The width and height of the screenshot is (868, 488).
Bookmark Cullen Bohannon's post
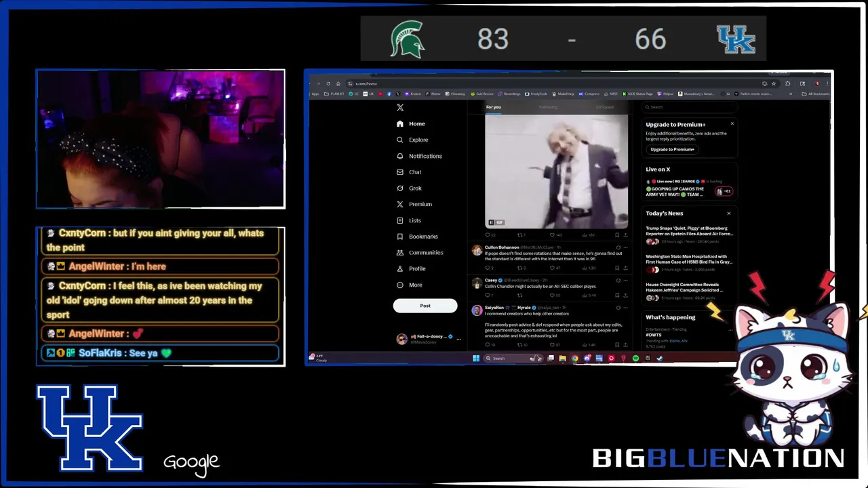pyautogui.click(x=617, y=268)
